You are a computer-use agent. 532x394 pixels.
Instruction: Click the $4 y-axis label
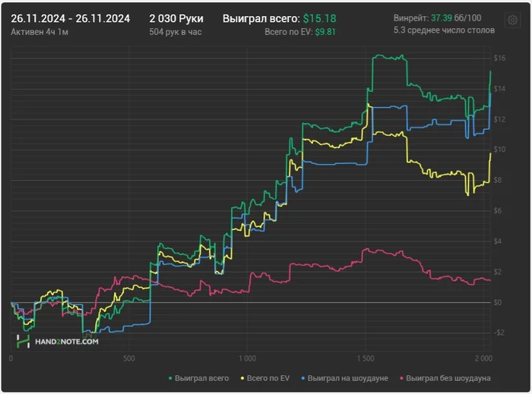click(x=497, y=241)
